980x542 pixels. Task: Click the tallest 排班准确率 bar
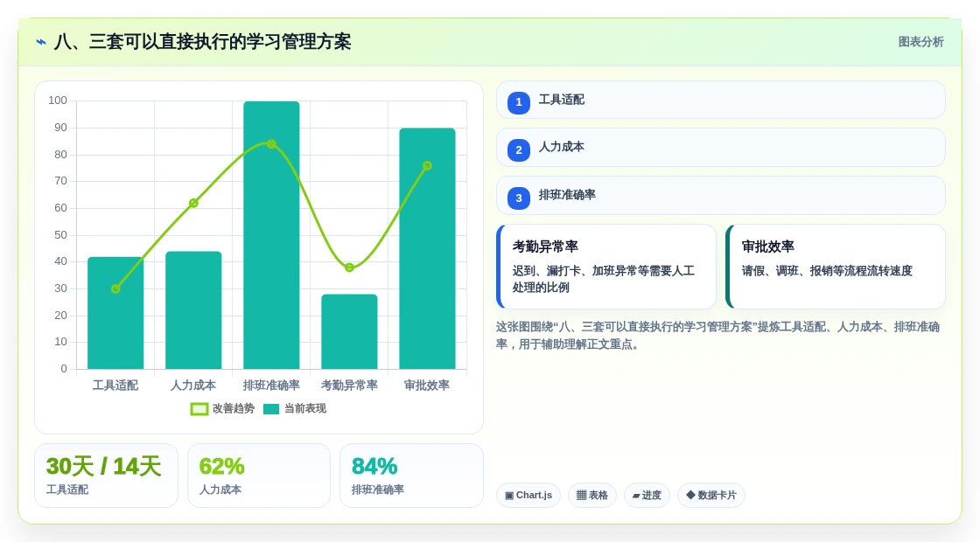pos(271,235)
